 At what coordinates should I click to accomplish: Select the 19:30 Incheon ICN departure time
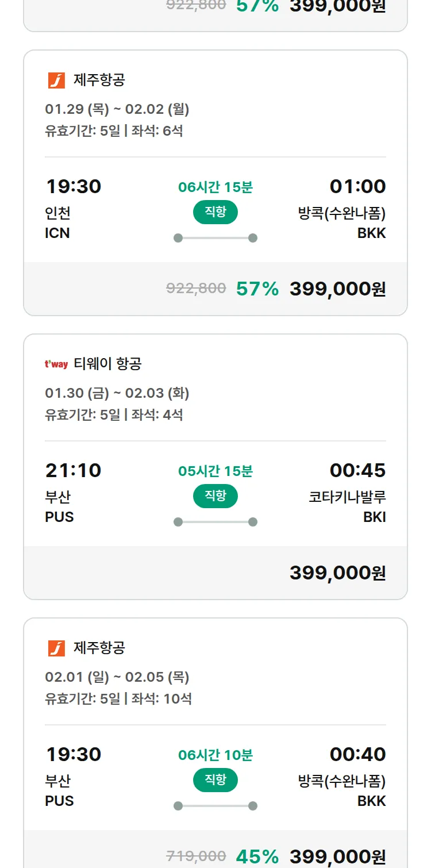[74, 187]
